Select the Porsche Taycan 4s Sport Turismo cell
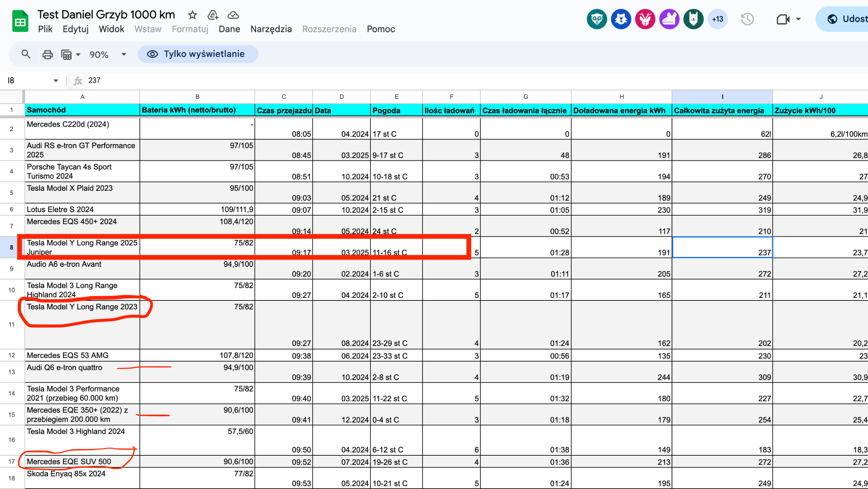 click(82, 172)
